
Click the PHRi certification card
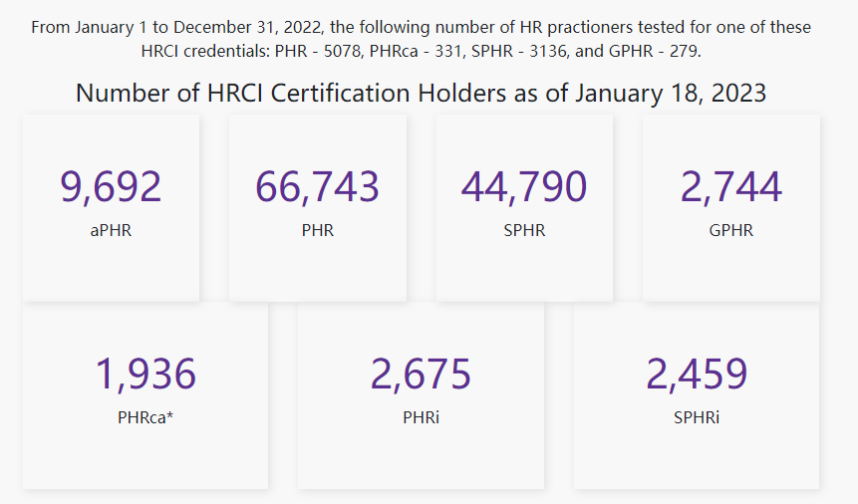pos(422,395)
